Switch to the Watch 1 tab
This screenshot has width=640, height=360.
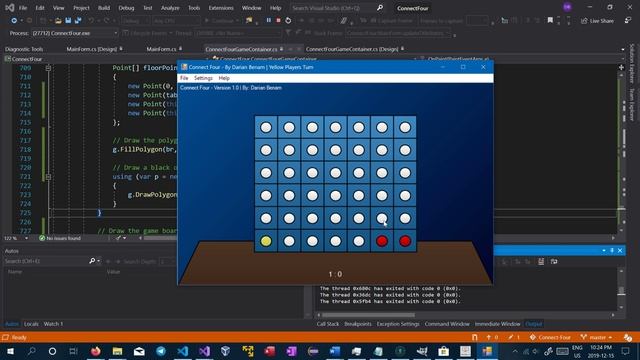pyautogui.click(x=53, y=324)
